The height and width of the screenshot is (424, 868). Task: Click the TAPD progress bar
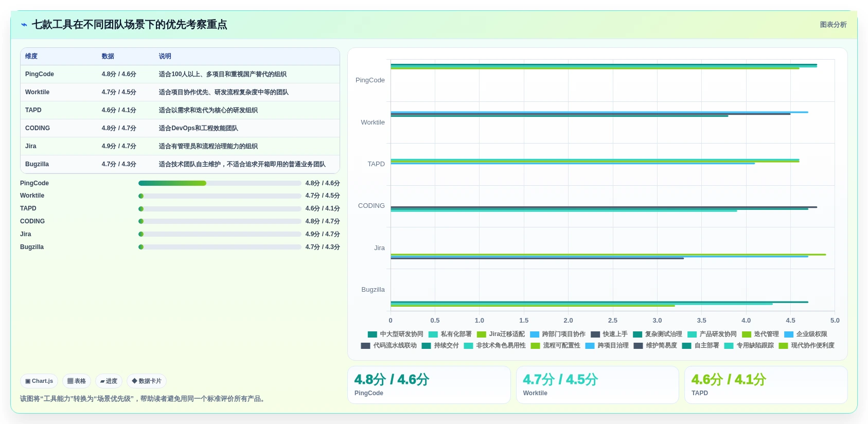pyautogui.click(x=220, y=209)
